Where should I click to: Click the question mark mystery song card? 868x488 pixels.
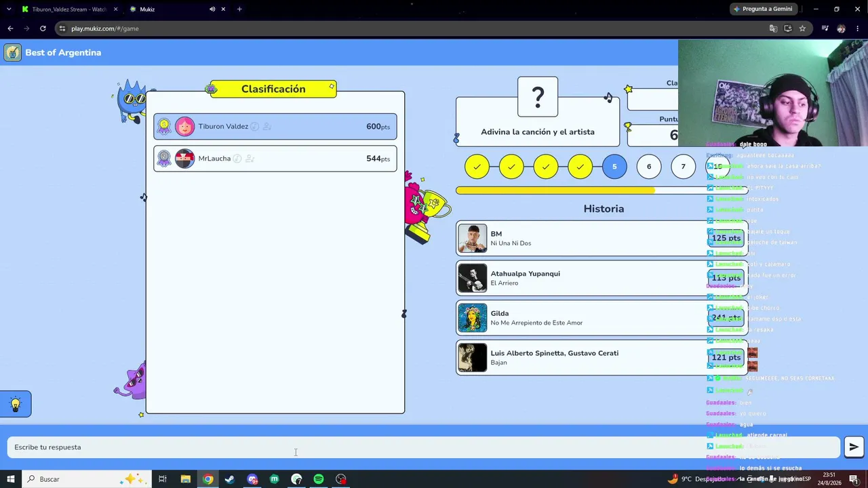[538, 97]
